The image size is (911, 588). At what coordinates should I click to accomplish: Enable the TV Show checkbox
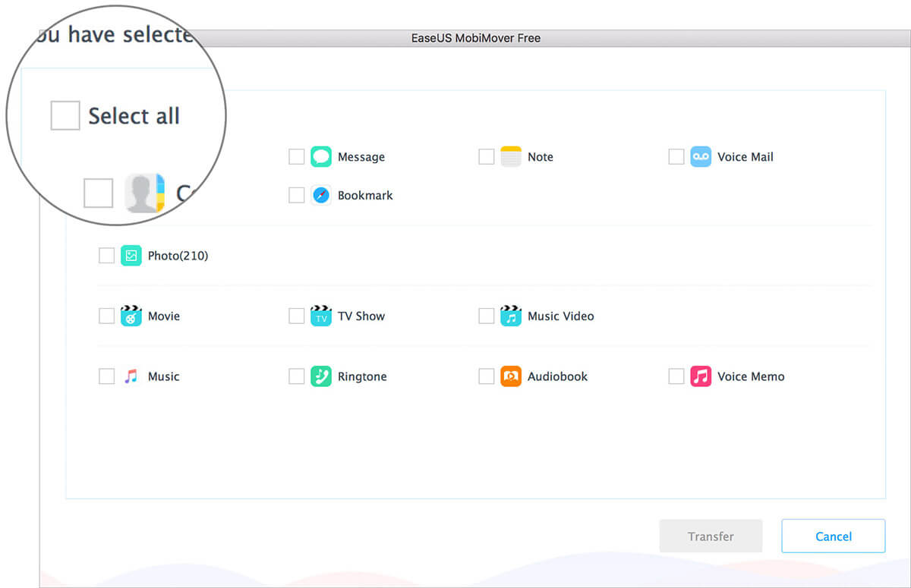click(296, 316)
